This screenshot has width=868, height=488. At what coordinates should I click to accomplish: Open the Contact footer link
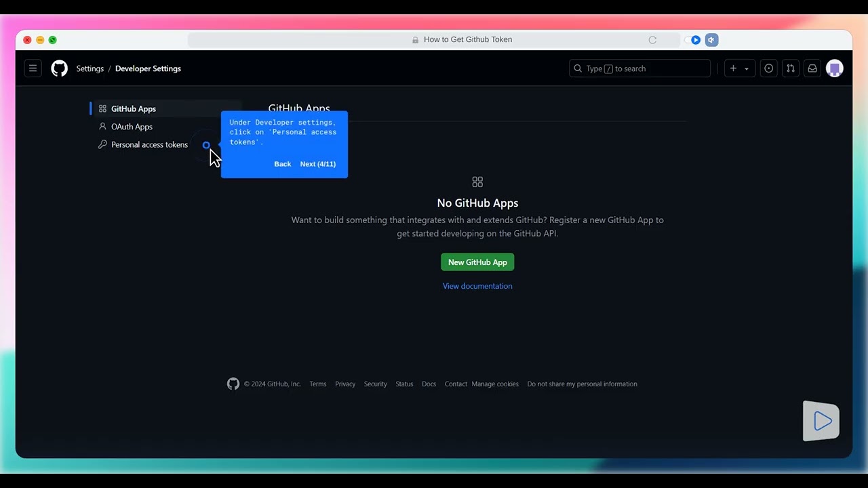click(x=456, y=384)
